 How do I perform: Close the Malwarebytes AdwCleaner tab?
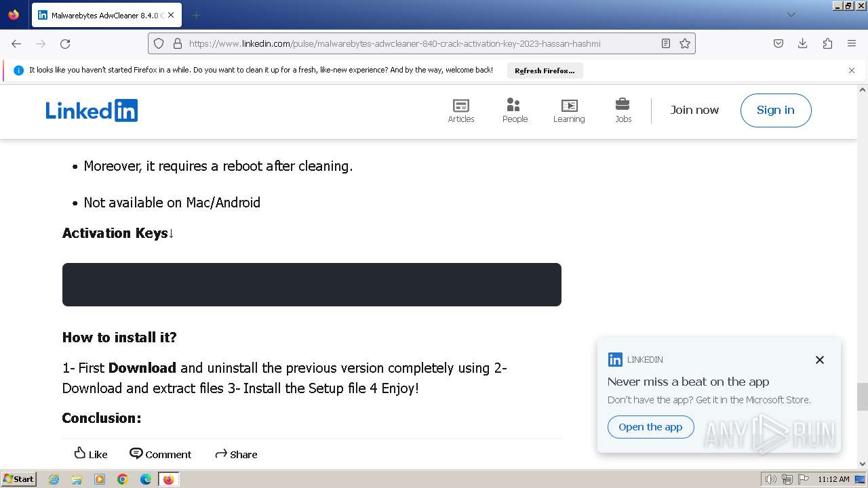click(x=170, y=15)
